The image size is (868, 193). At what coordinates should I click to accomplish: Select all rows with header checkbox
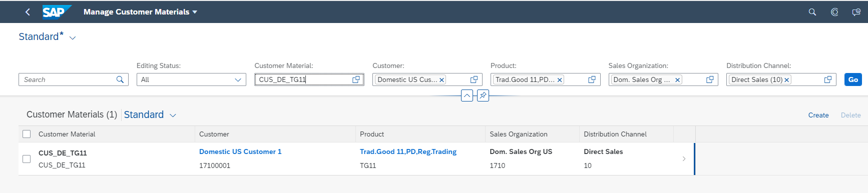point(27,134)
